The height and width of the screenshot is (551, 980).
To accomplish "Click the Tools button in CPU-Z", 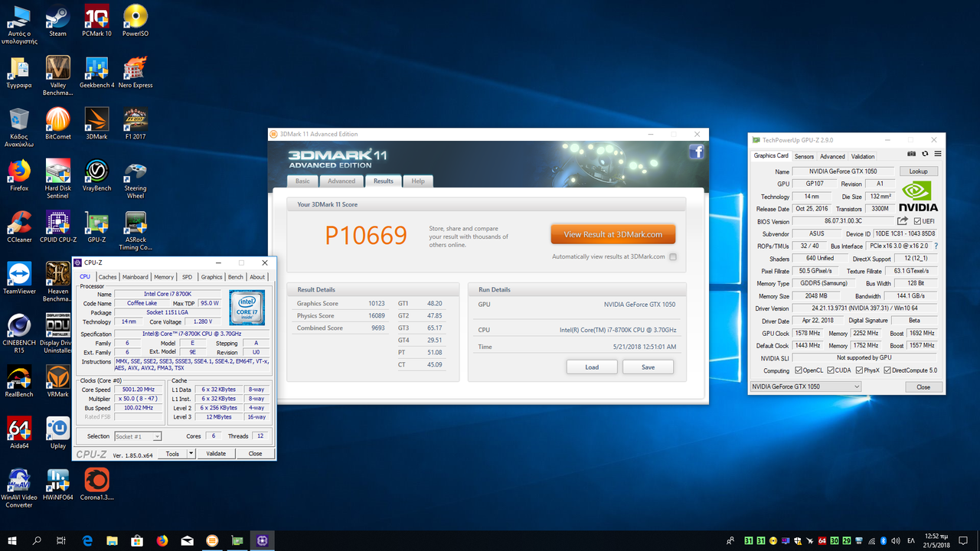I will [x=173, y=454].
